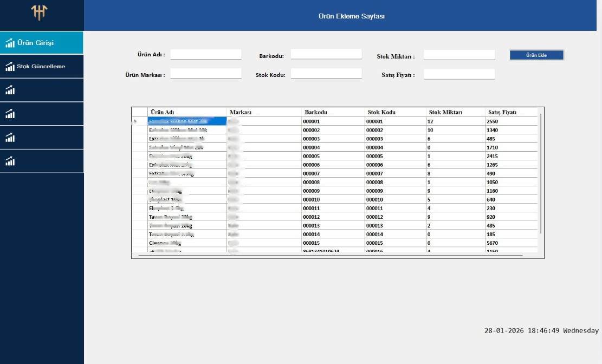Click the bar chart icon beside Ürün Girişi

10,43
